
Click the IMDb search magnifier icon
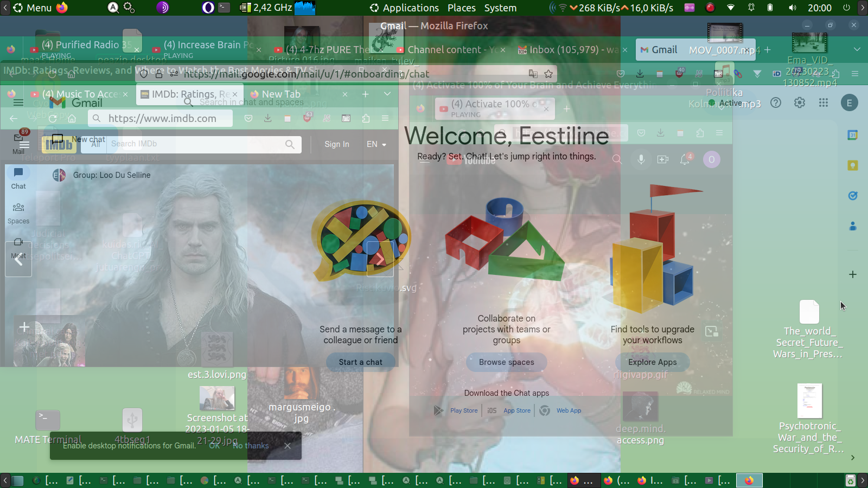pyautogui.click(x=290, y=144)
